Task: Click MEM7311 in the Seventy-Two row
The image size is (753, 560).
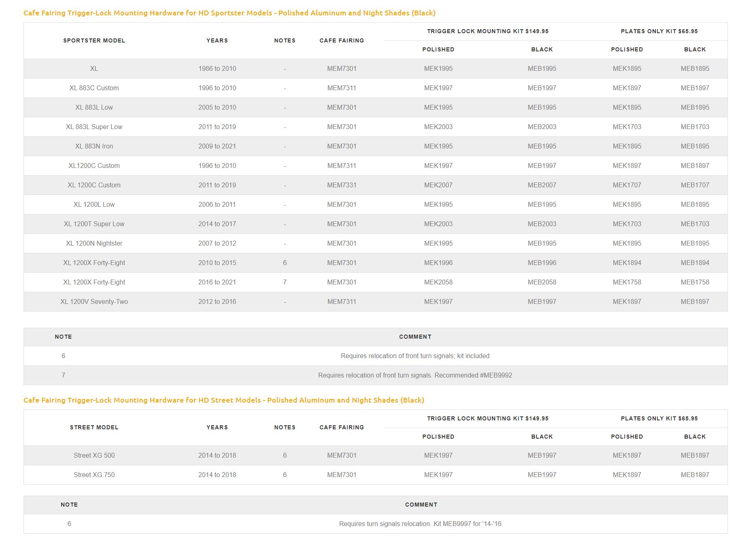Action: 342,301
